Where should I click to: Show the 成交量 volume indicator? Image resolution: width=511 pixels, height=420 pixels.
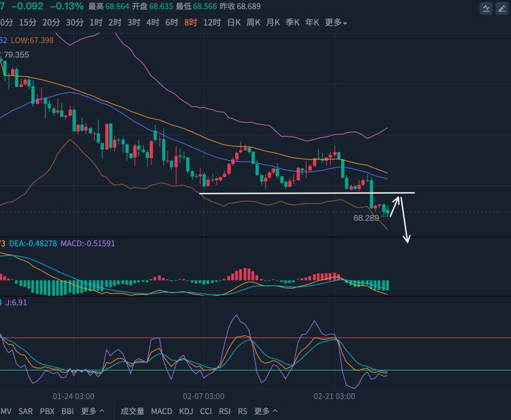[133, 411]
